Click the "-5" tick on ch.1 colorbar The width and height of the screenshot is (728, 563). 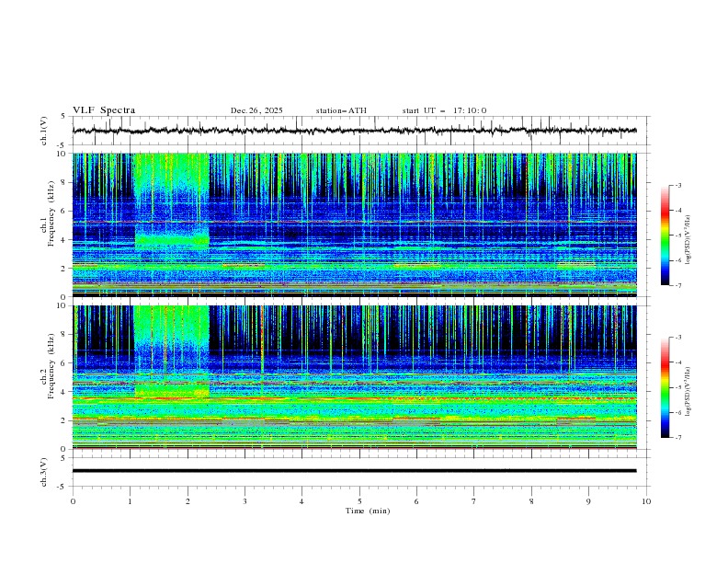point(677,236)
